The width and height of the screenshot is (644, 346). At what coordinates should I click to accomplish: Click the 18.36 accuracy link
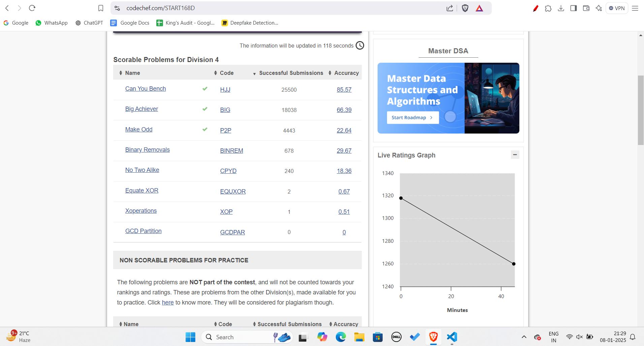(x=344, y=171)
